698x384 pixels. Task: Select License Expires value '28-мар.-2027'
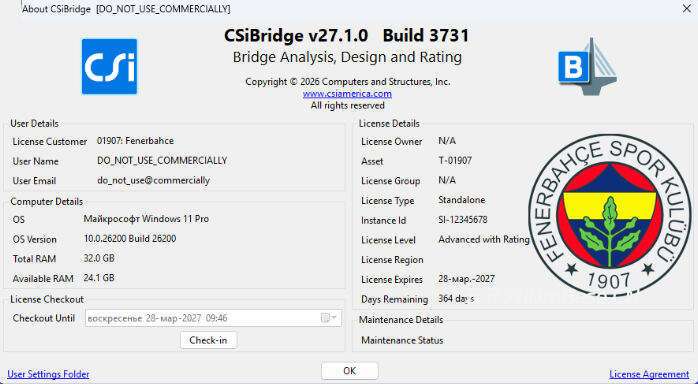[x=467, y=279]
